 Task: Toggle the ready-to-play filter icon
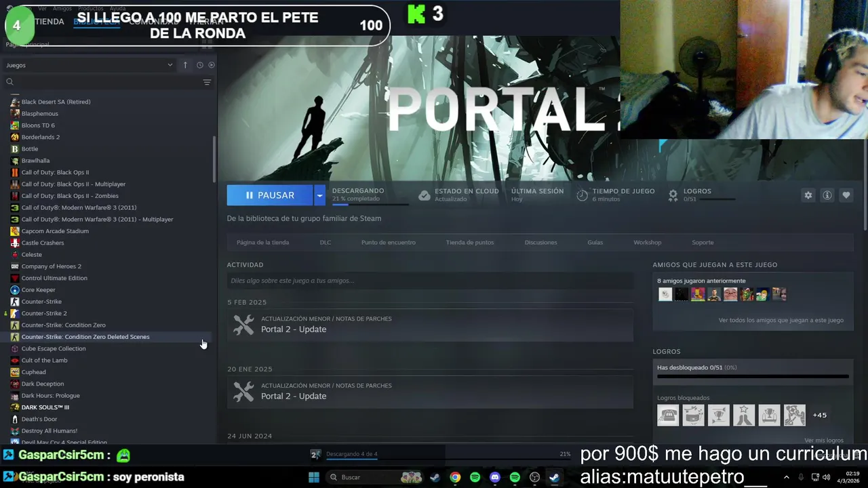[x=212, y=65]
